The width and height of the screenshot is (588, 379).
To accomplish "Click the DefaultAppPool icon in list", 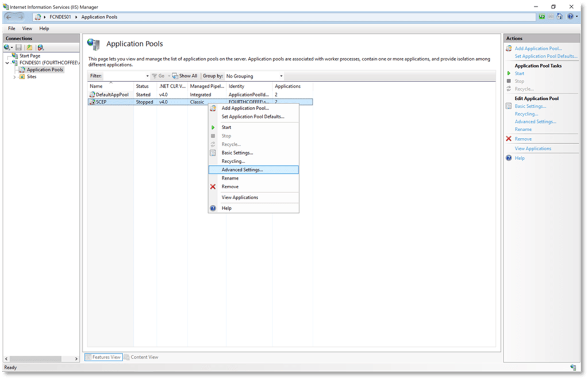I will click(x=92, y=94).
